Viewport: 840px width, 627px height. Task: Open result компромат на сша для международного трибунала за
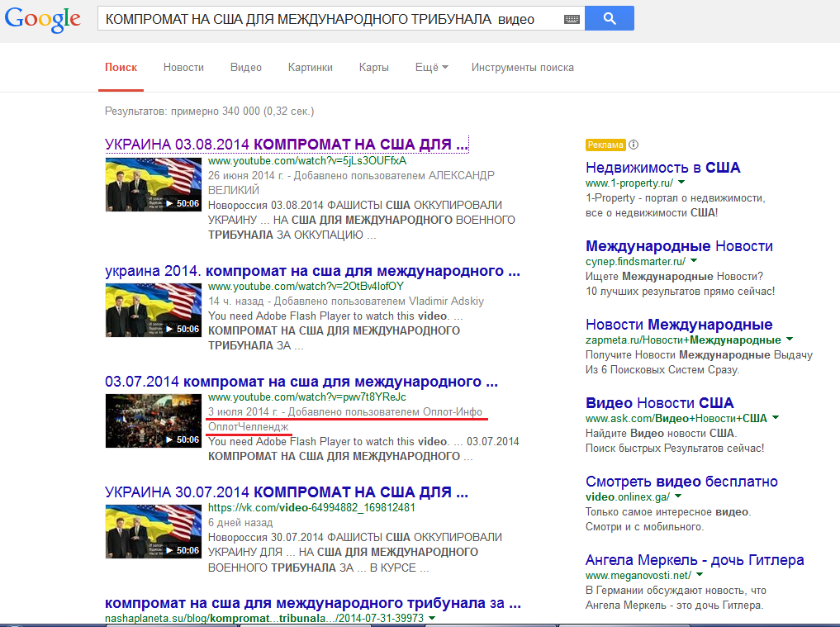(x=313, y=603)
